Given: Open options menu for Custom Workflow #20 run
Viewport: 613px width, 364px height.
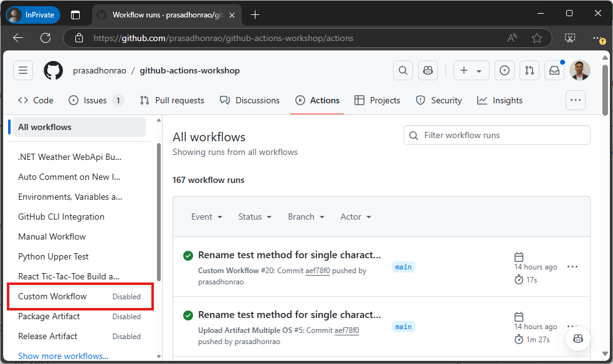Looking at the screenshot, I should [573, 267].
